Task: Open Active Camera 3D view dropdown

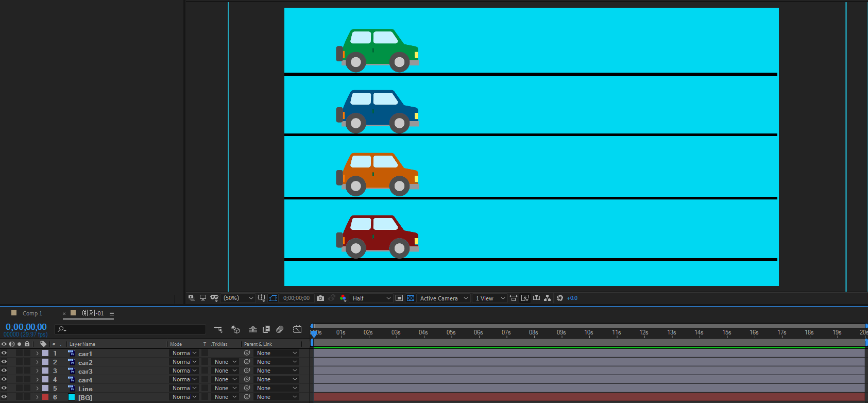Action: 444,298
